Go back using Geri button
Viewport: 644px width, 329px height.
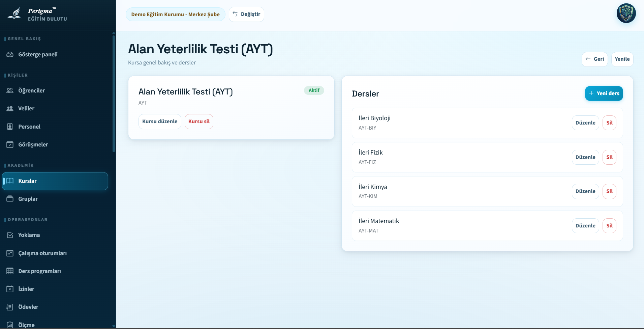pos(594,59)
